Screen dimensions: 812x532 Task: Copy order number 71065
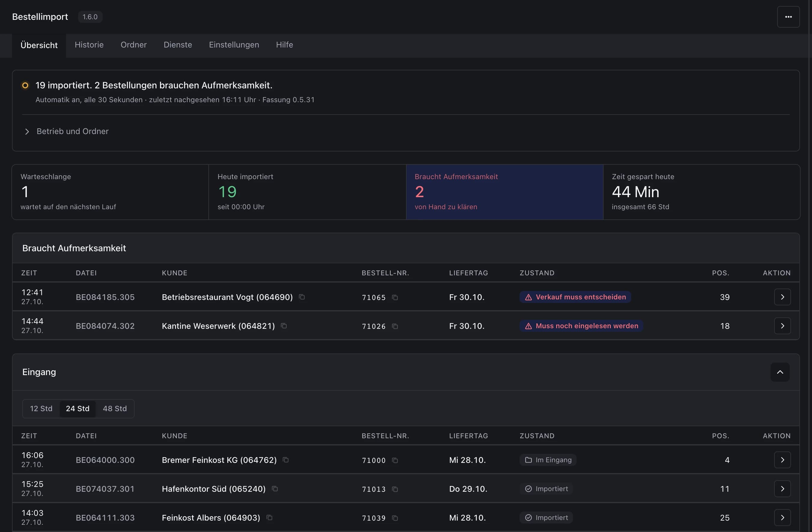pos(395,298)
